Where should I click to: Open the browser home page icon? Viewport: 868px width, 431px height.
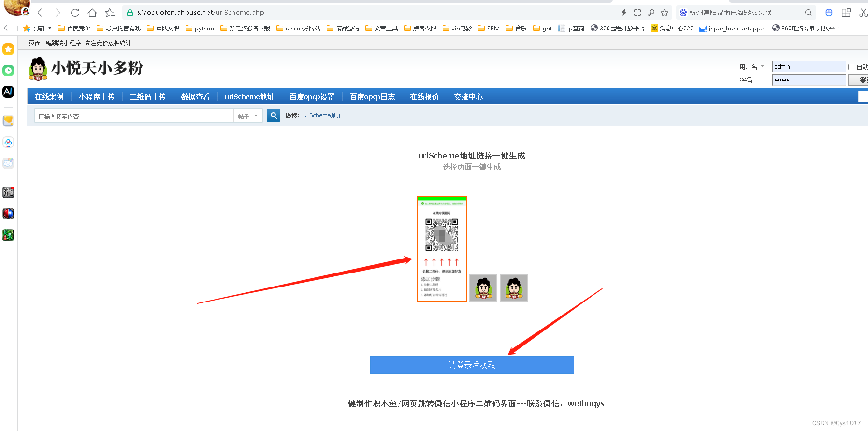pos(92,13)
